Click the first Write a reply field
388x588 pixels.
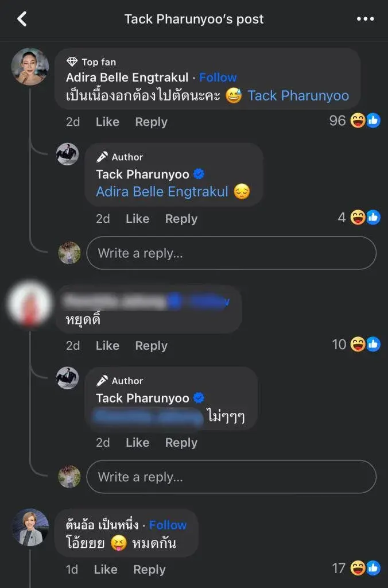pos(231,253)
